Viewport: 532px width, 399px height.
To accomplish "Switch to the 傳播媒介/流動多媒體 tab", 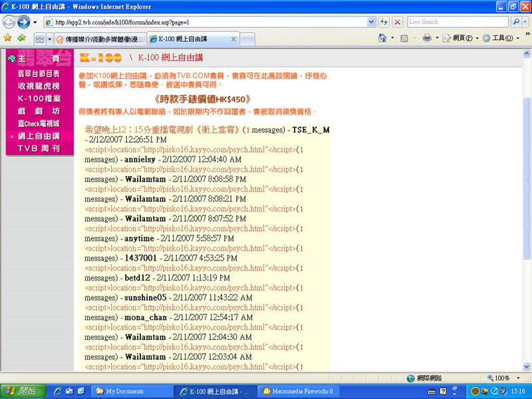I will click(101, 39).
